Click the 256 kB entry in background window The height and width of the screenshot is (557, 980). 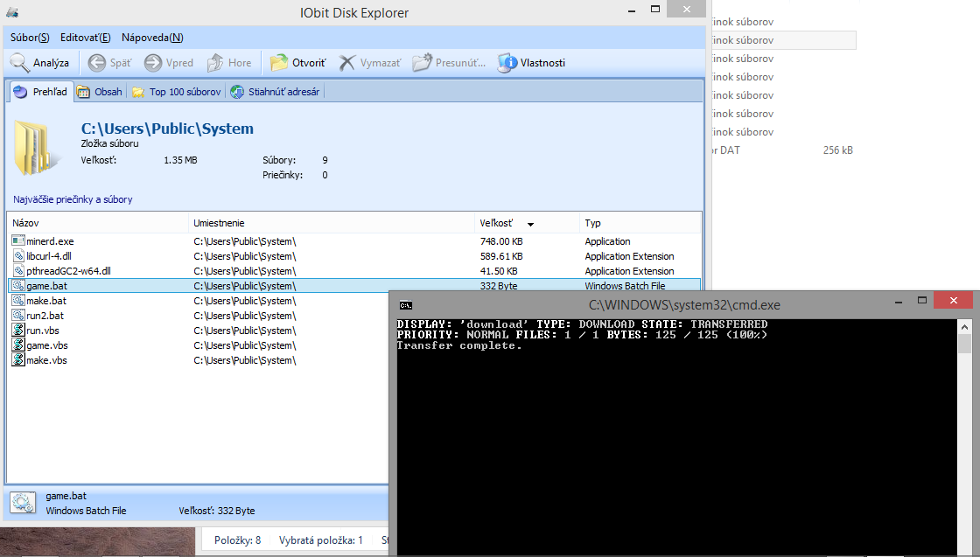click(x=838, y=150)
